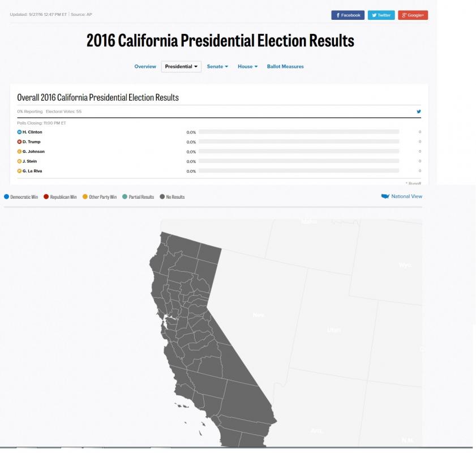
Task: Click G. La Riva's candidate icon
Action: click(19, 171)
